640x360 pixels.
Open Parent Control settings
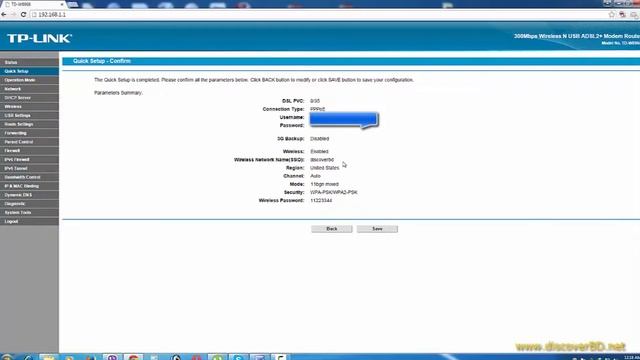click(29, 142)
